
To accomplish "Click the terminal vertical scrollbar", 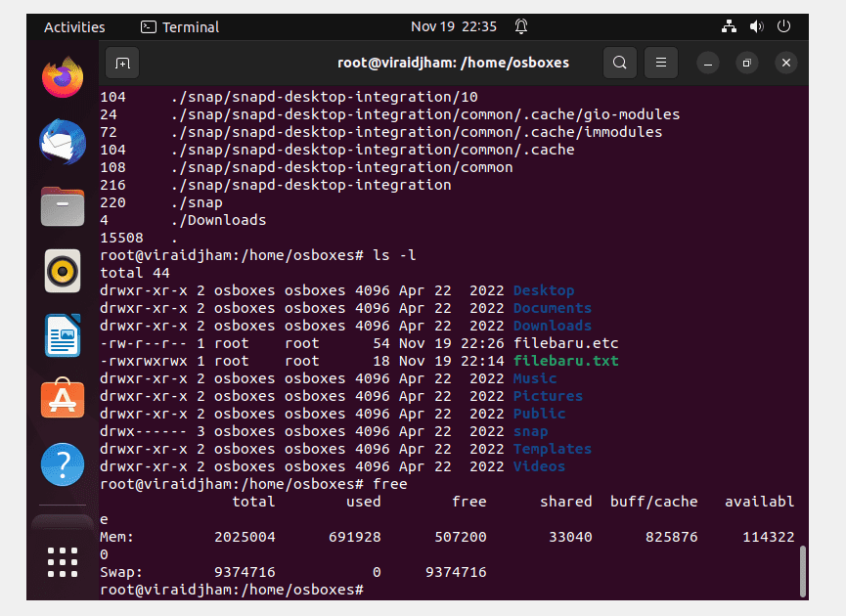I will (803, 571).
